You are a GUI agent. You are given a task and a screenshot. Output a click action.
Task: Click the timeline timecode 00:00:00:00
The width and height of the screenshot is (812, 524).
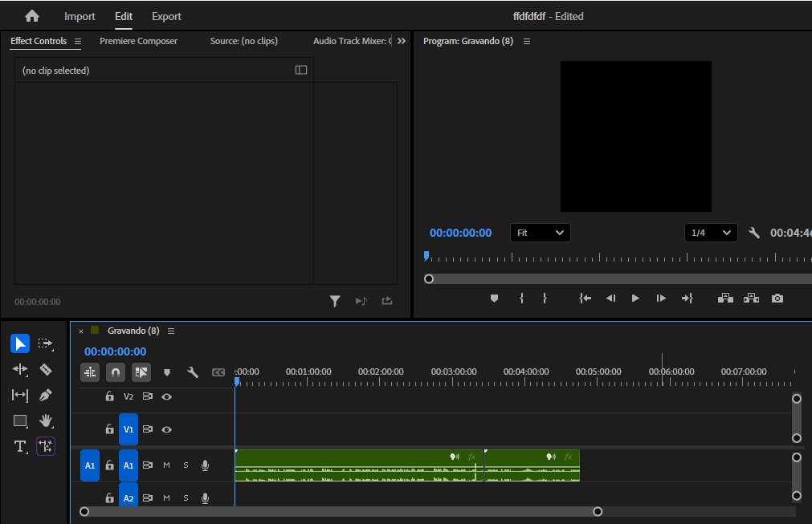(115, 351)
